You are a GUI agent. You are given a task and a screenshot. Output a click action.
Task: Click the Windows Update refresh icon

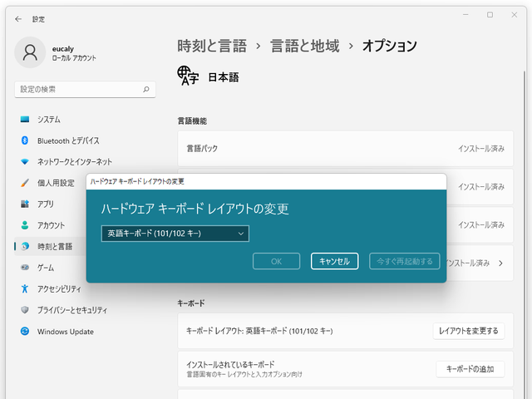[x=25, y=331]
